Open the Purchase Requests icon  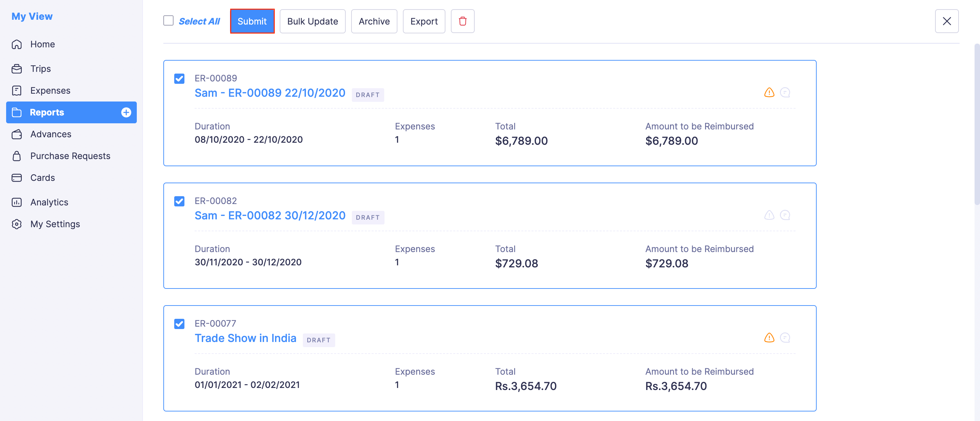[x=17, y=156]
